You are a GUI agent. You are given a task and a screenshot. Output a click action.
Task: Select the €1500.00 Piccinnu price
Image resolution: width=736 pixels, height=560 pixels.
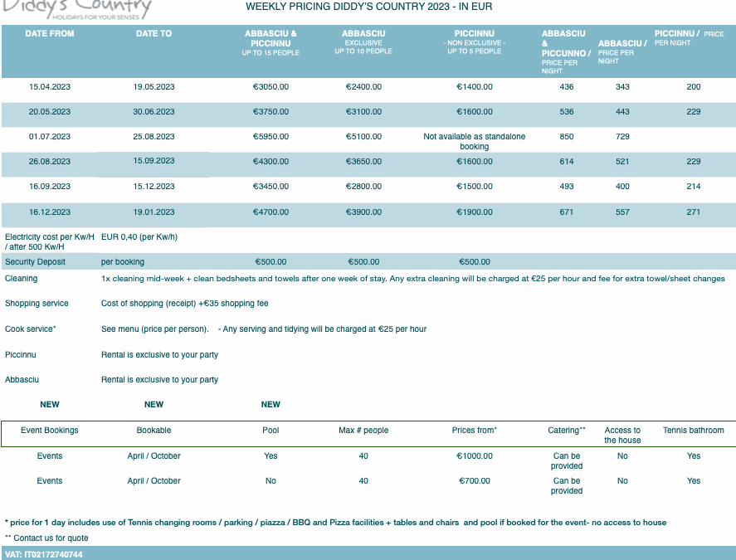475,187
